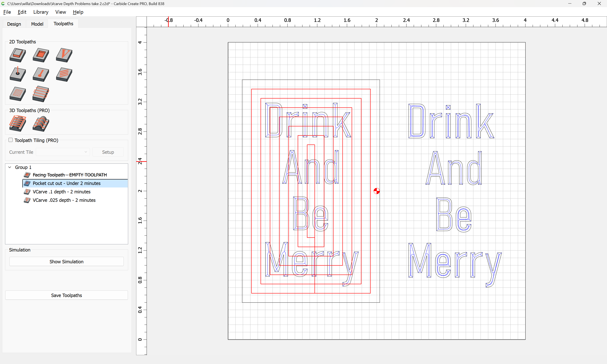Click the Show Simulation button
Screen dimensions: 607x364
coord(66,261)
